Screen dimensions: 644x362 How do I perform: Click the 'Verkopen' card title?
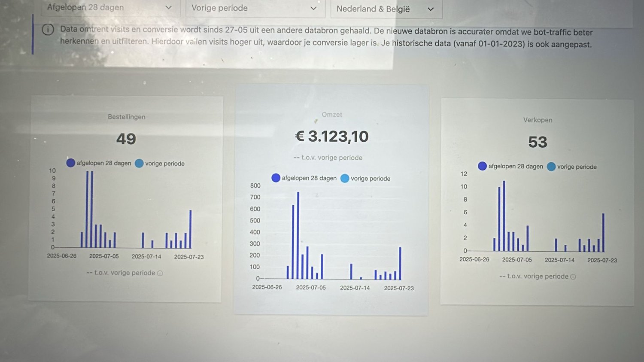pos(538,120)
